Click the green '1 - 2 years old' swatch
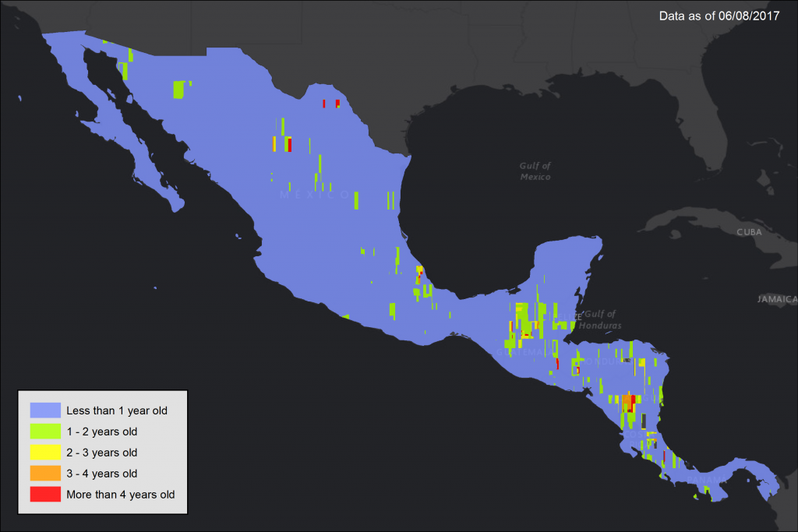This screenshot has height=532, width=798. click(x=45, y=431)
